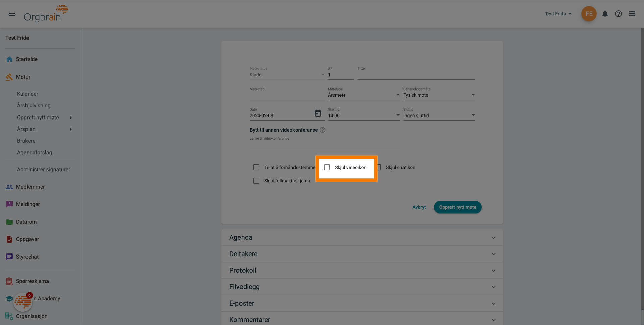The image size is (644, 325).
Task: Click the Datarom folder icon
Action: [x=9, y=222]
